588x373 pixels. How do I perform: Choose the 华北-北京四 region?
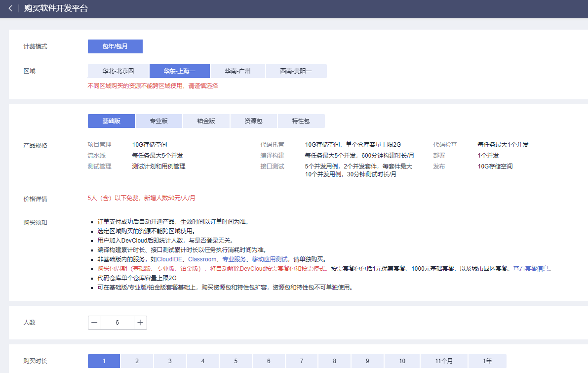pos(118,71)
